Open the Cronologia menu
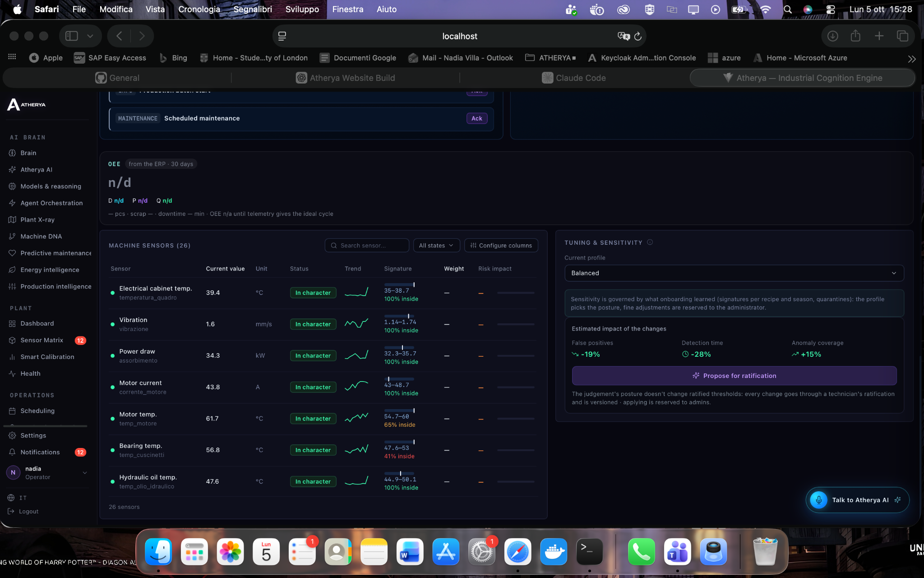 pos(199,9)
